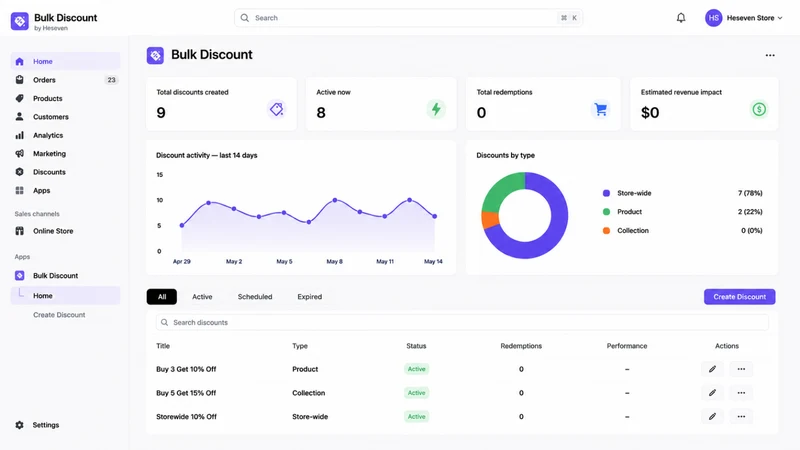The width and height of the screenshot is (800, 450).
Task: Click the Bulk Discount logo icon in header
Action: (x=19, y=21)
